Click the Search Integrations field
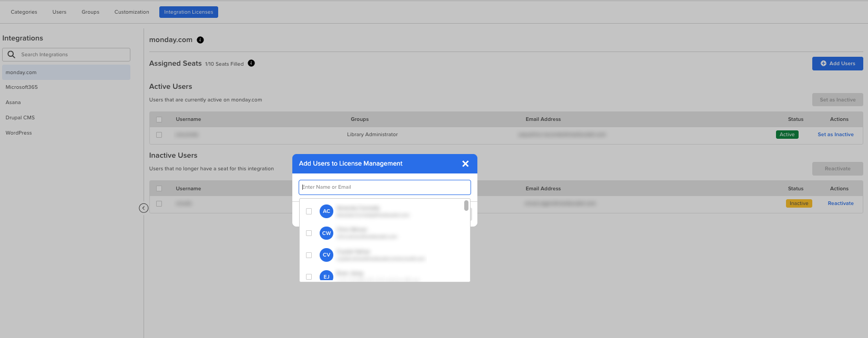The height and width of the screenshot is (338, 868). [x=66, y=55]
